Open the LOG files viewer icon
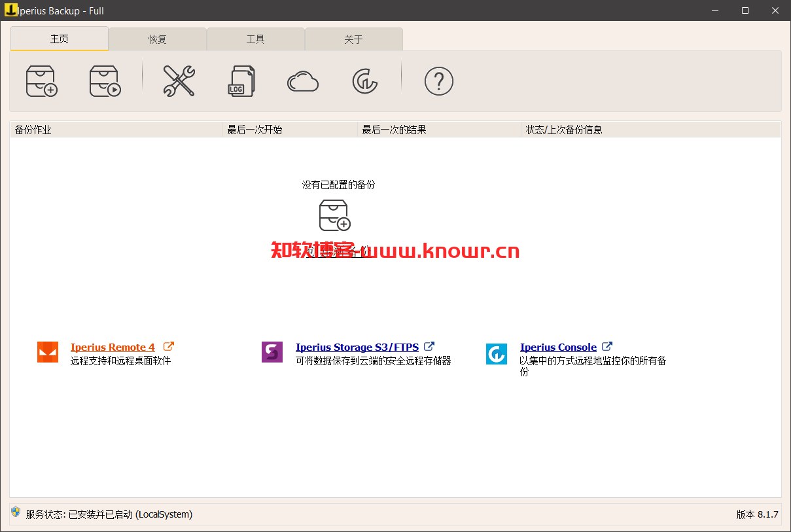Screen dimensions: 791x532 pyautogui.click(x=241, y=81)
